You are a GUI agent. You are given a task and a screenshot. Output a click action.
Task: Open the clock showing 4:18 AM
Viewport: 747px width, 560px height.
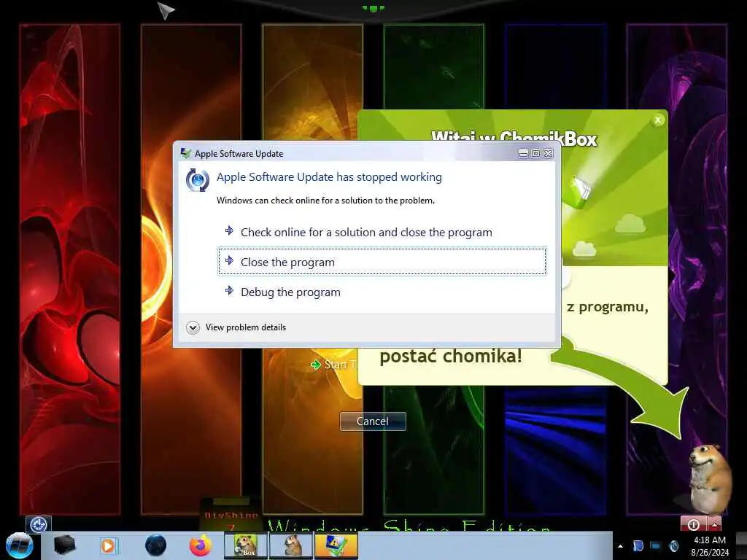tap(710, 546)
